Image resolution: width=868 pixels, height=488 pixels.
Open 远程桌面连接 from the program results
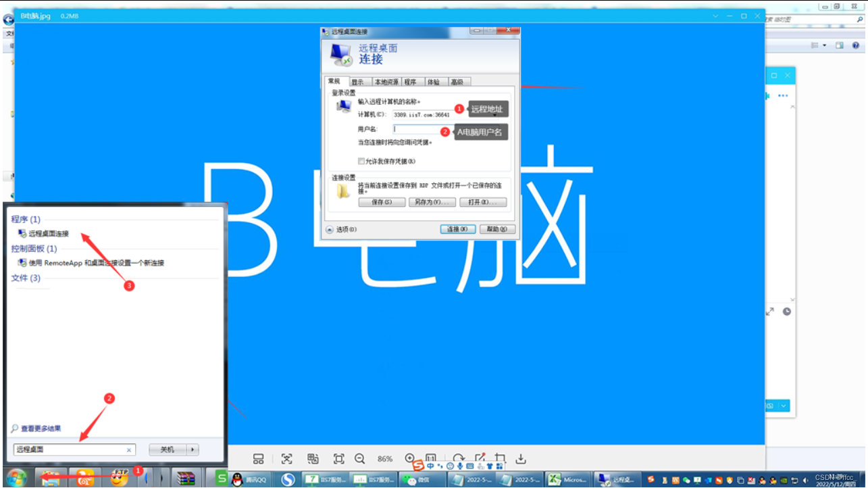pos(49,233)
